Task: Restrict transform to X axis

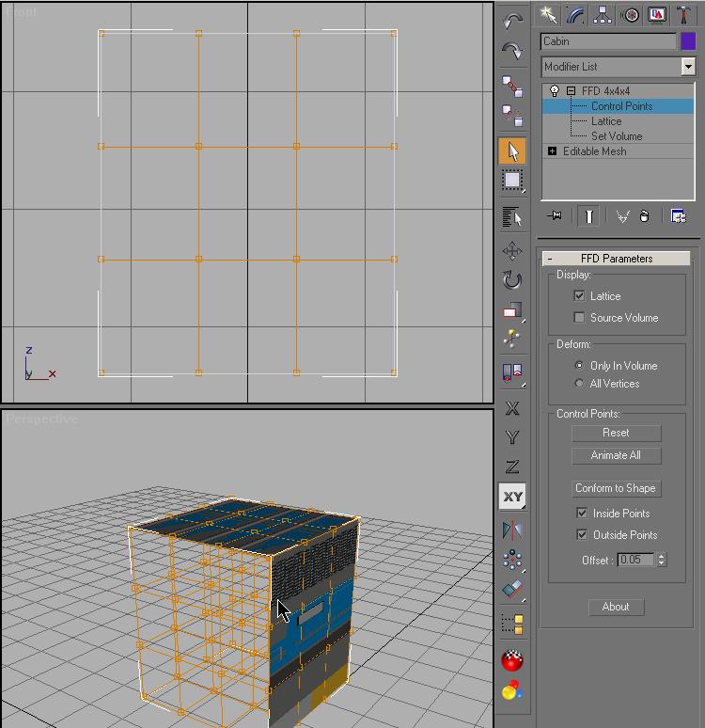Action: (512, 408)
